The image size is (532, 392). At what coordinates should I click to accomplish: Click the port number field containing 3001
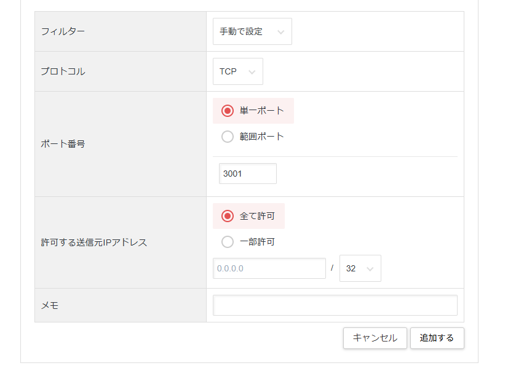(x=247, y=174)
